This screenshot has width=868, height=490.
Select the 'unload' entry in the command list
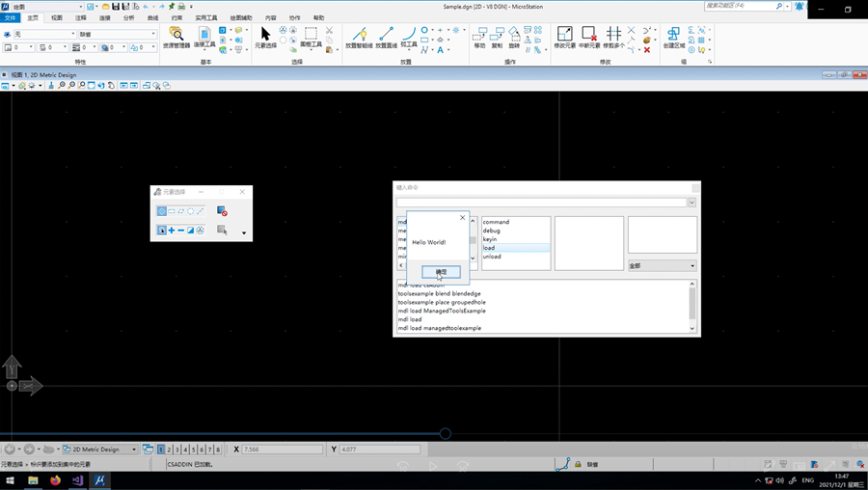492,257
